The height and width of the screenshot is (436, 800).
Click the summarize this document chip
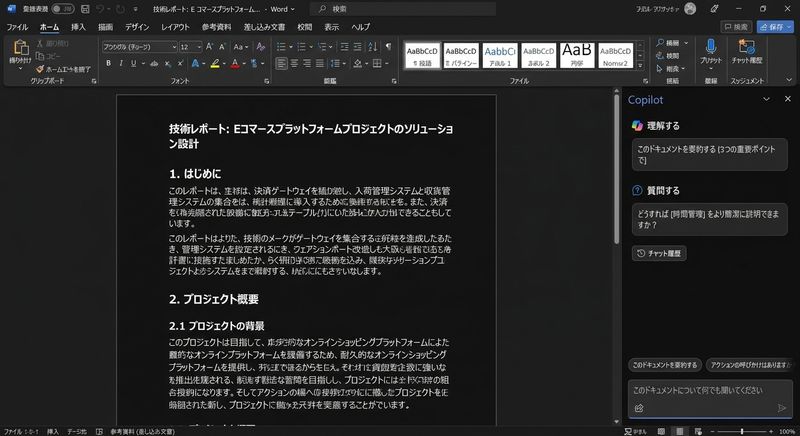click(x=665, y=365)
